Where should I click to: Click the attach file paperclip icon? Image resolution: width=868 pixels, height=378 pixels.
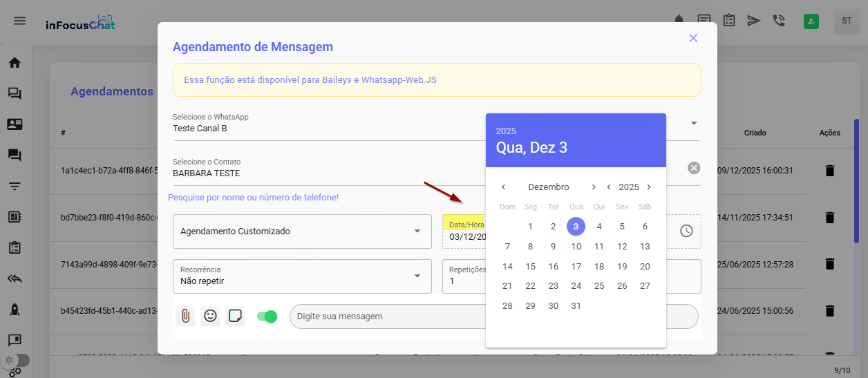coord(185,316)
